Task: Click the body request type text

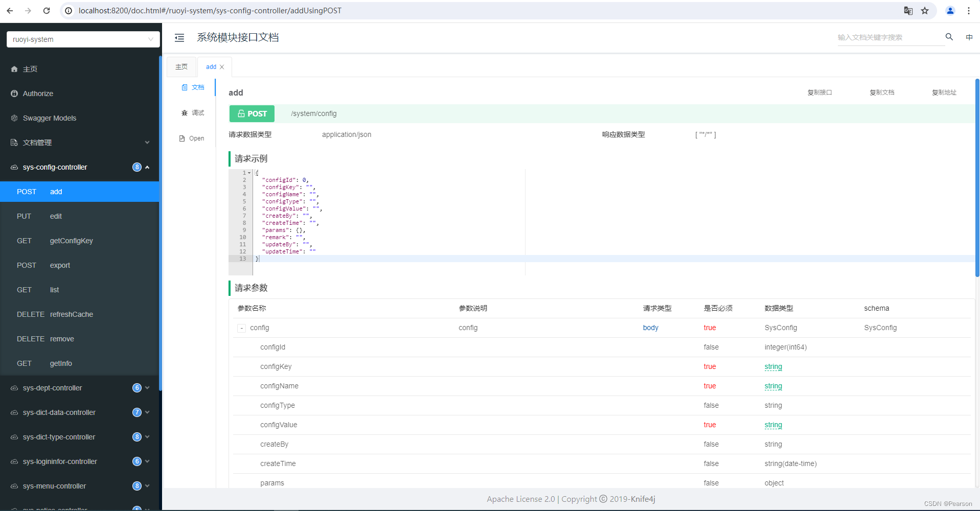Action: click(x=650, y=328)
